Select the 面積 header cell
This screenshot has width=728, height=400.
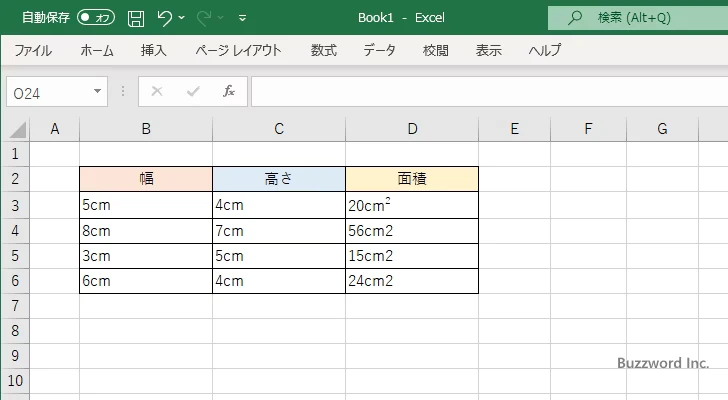click(412, 179)
